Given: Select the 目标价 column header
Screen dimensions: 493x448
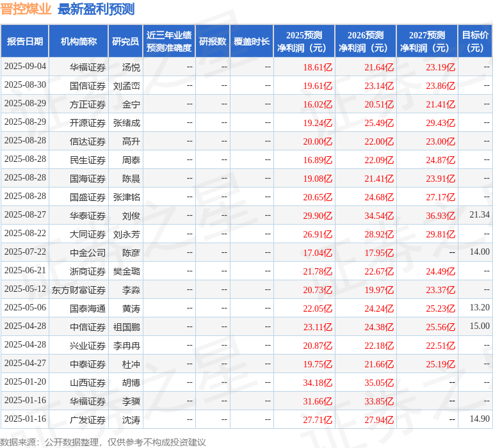Looking at the screenshot, I should click(x=475, y=41).
